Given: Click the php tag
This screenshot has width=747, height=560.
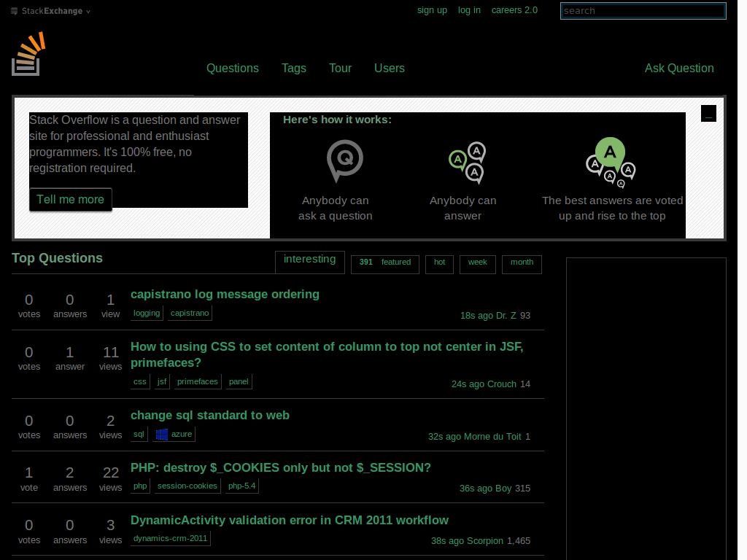Looking at the screenshot, I should [140, 486].
